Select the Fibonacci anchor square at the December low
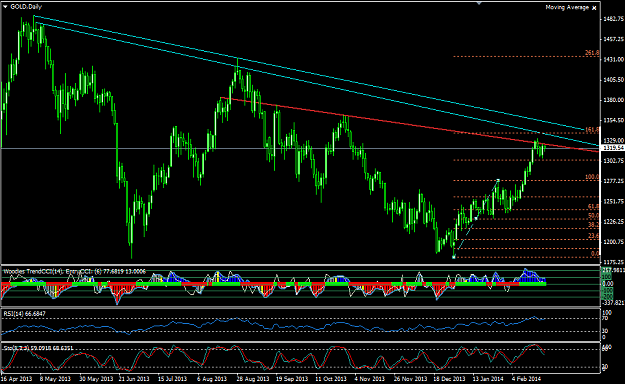625x384 pixels. [454, 257]
